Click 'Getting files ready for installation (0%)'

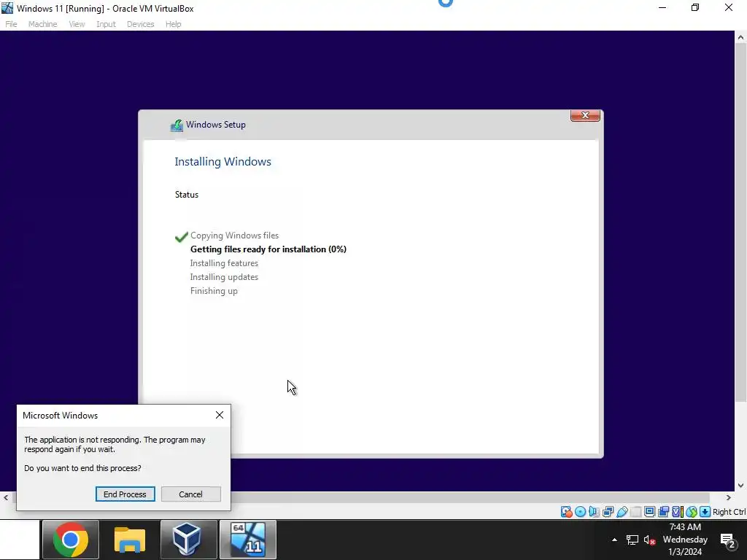pos(268,249)
